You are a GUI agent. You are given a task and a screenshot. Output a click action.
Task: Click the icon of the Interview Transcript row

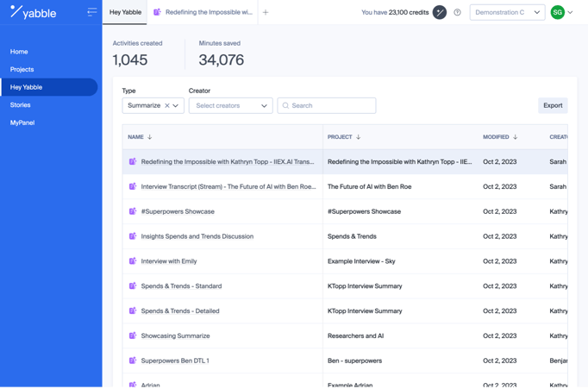[x=133, y=186]
